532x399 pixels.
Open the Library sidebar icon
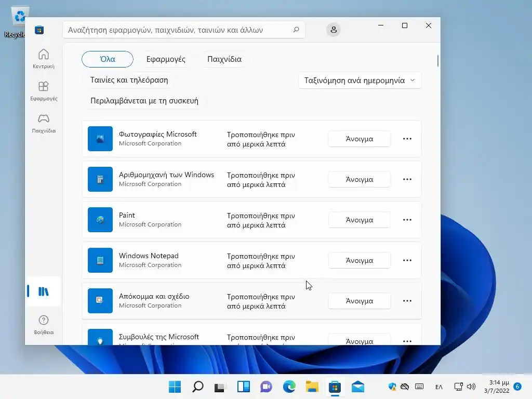point(44,291)
